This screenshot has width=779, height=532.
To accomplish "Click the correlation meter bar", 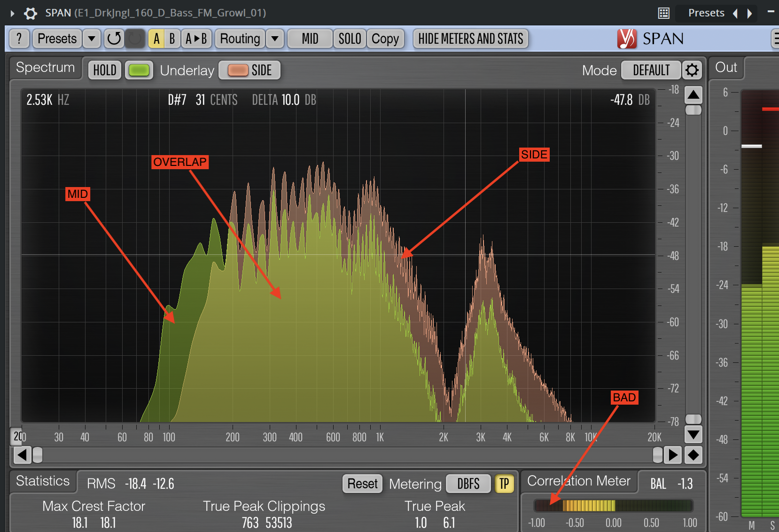I will [613, 506].
